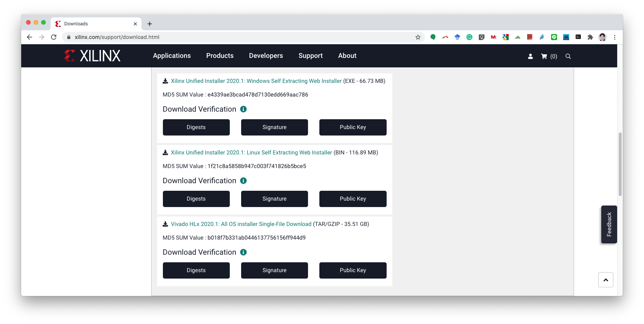Open the Grammarly extension

[x=469, y=37]
